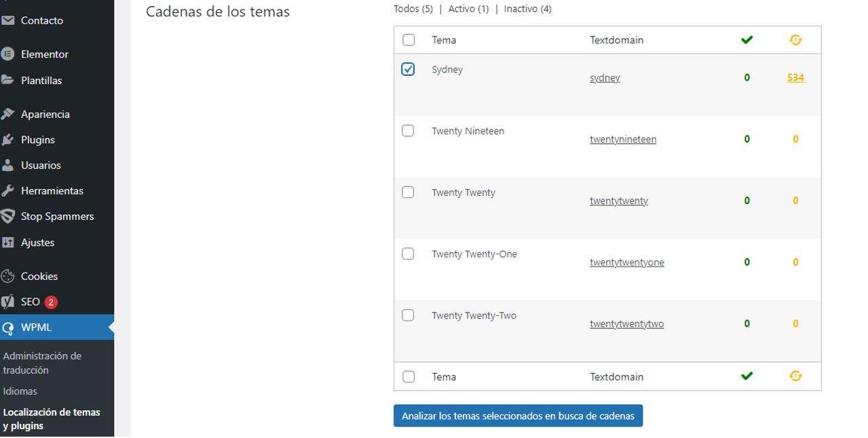Click the Usuarios person icon
This screenshot has width=868, height=438.
(x=7, y=165)
